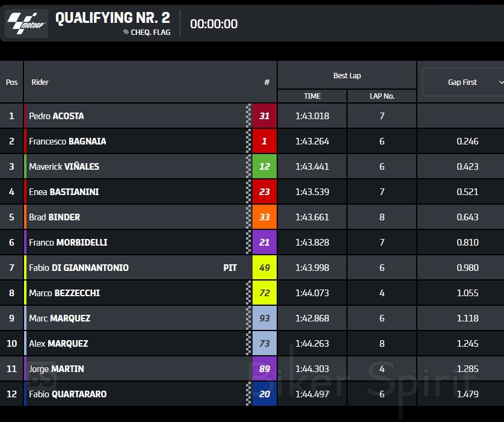Click Pedro Acosta's number 31 badge
Viewport: 504px width, 422px height.
click(265, 116)
